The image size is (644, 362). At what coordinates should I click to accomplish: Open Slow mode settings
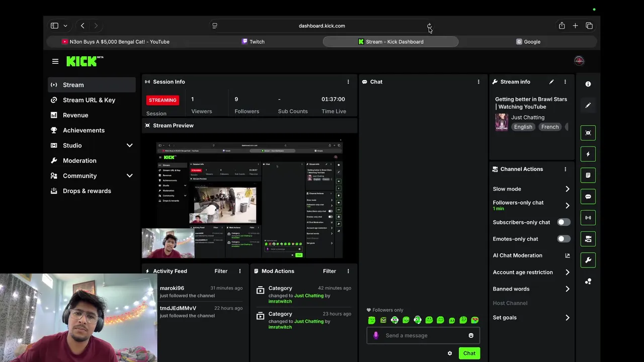point(531,189)
